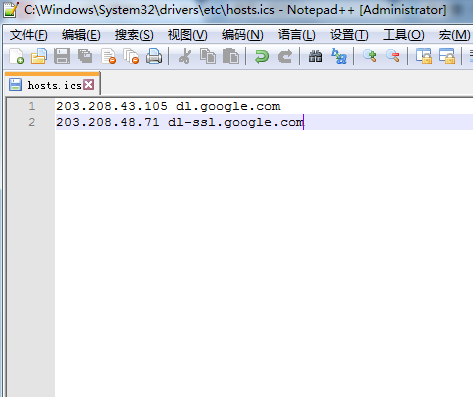Open Replace dialog icon
This screenshot has height=397, width=473.
coord(339,56)
